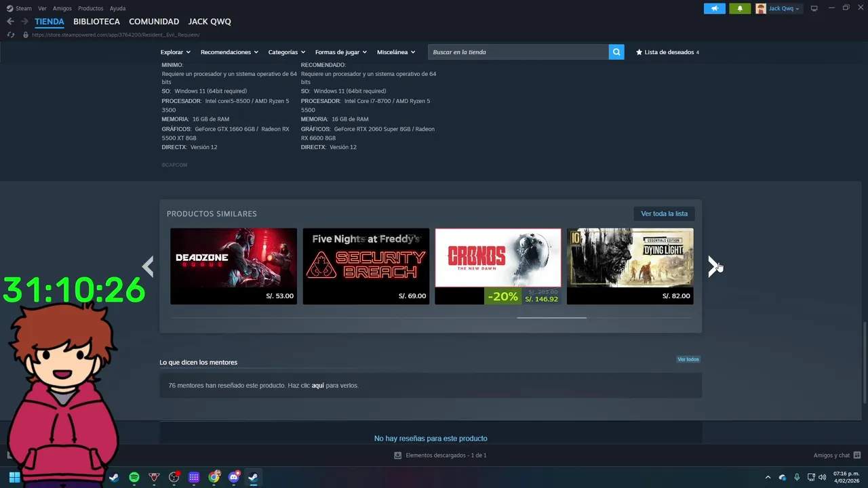Go forward with the right arrow button
This screenshot has height=488, width=868.
point(24,22)
